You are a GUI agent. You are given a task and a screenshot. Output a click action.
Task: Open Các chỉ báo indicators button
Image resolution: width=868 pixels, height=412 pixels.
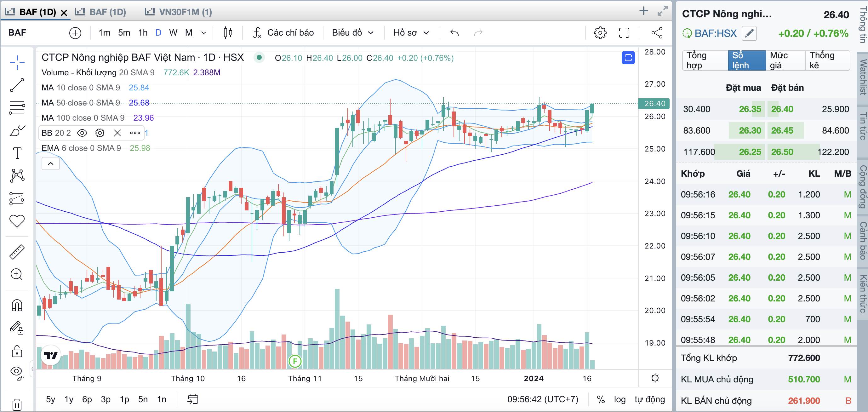(283, 33)
